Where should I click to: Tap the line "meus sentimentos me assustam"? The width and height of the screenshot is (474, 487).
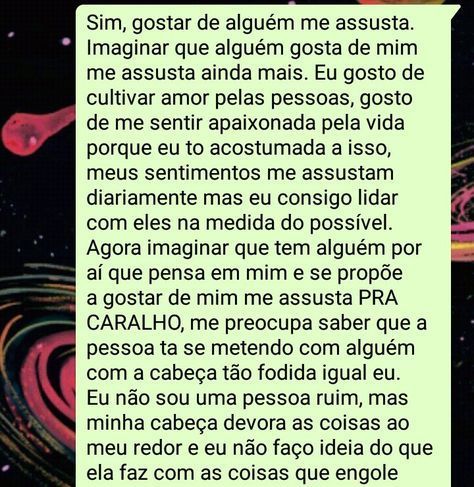[240, 173]
